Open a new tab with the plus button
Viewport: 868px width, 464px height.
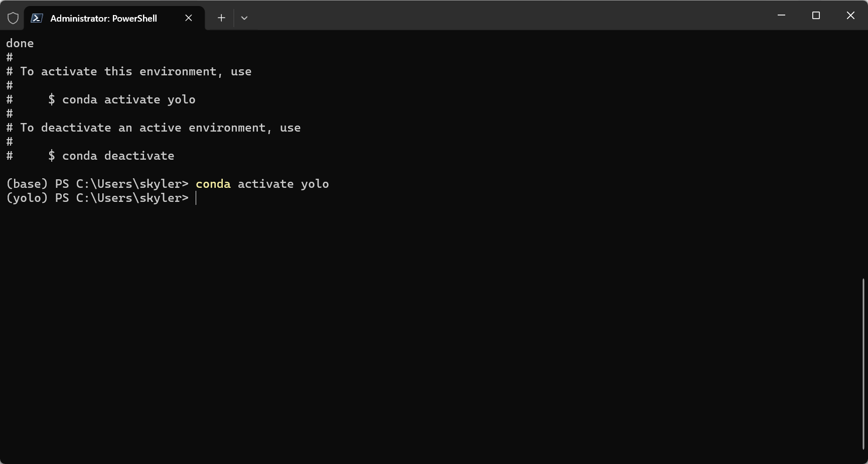(221, 18)
